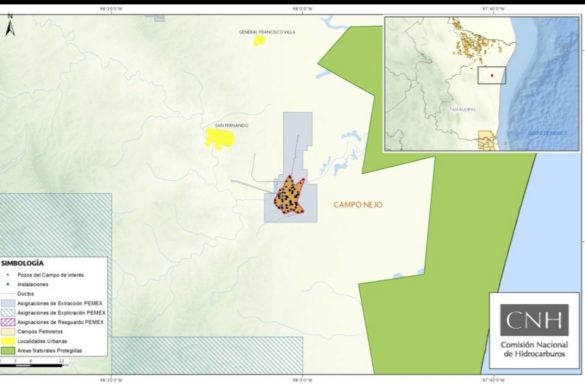Click the red dot in the inset map
Viewport: 585px width, 385px height.
pos(492,75)
